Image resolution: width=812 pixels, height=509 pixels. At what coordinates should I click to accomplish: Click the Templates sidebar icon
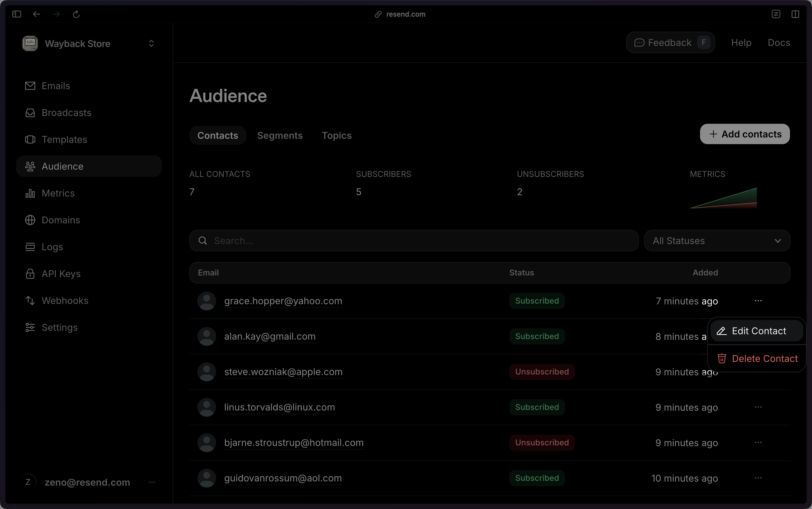pos(30,139)
